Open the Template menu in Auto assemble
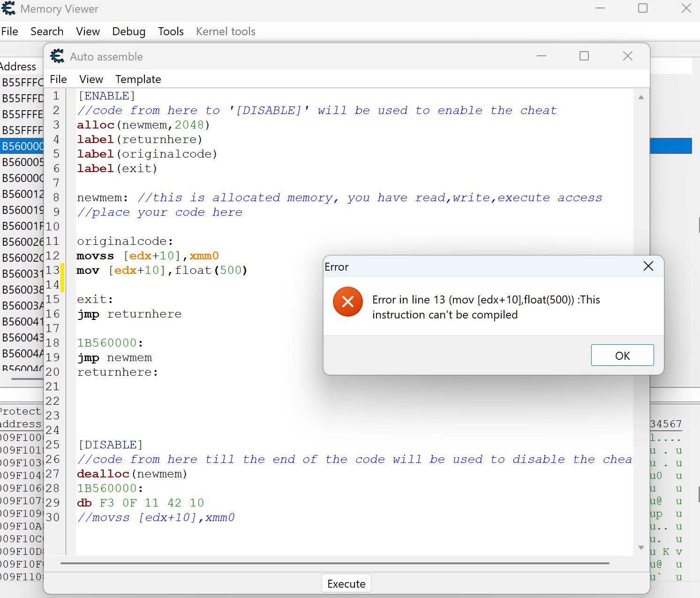This screenshot has width=700, height=598. pyautogui.click(x=138, y=79)
